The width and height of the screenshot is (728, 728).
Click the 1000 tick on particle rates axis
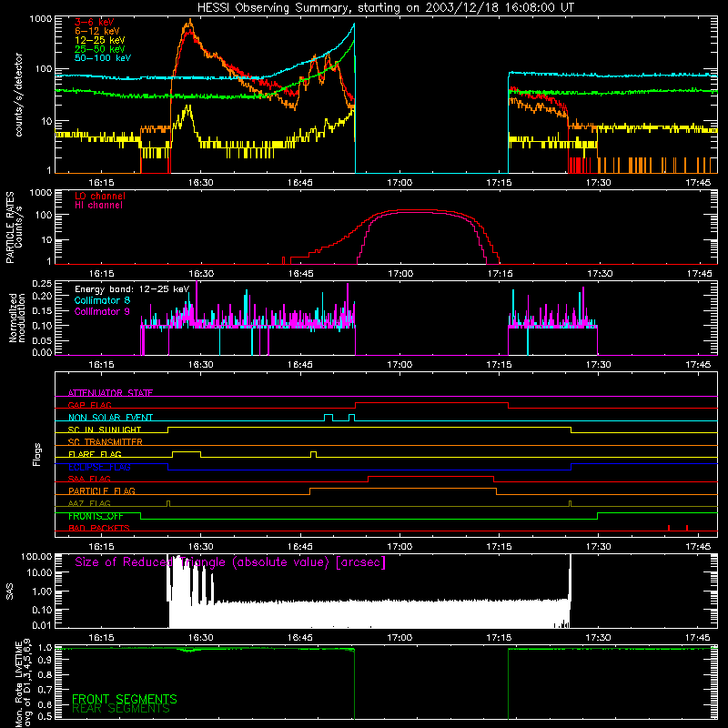pos(41,193)
